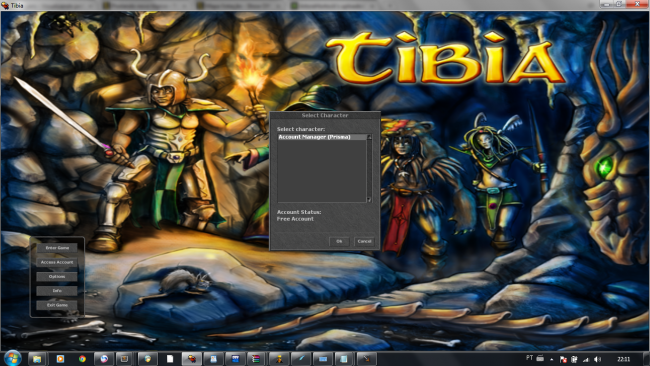
Task: Open Windows Explorer folder icon in taskbar
Action: [37, 359]
